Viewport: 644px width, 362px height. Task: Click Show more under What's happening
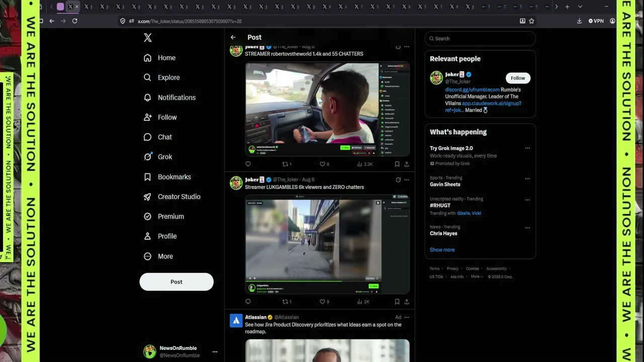pyautogui.click(x=442, y=250)
